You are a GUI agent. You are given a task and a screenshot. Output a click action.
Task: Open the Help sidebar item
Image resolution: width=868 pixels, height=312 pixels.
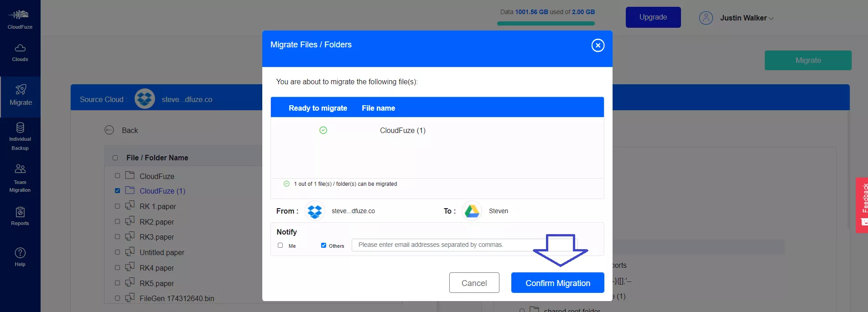click(20, 257)
